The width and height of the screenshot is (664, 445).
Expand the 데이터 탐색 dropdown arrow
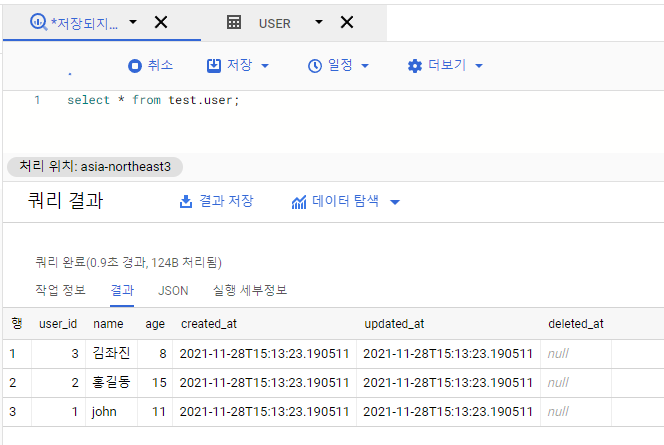[x=395, y=202]
